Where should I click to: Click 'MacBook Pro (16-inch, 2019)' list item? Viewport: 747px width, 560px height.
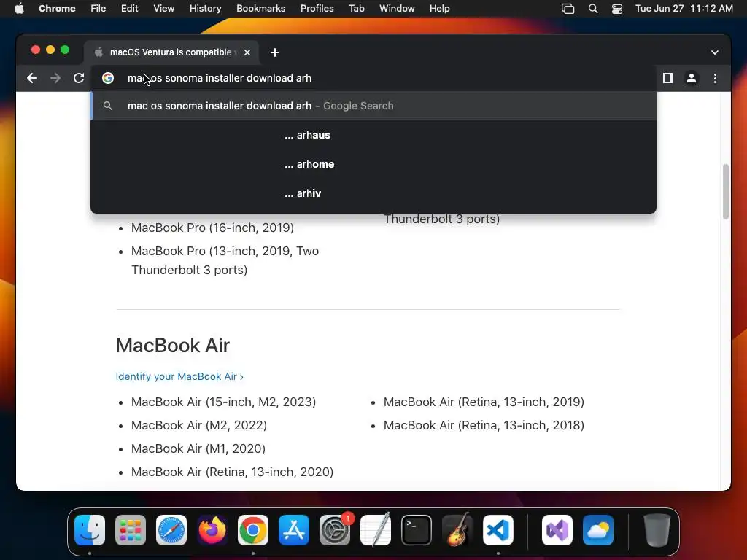(x=212, y=227)
